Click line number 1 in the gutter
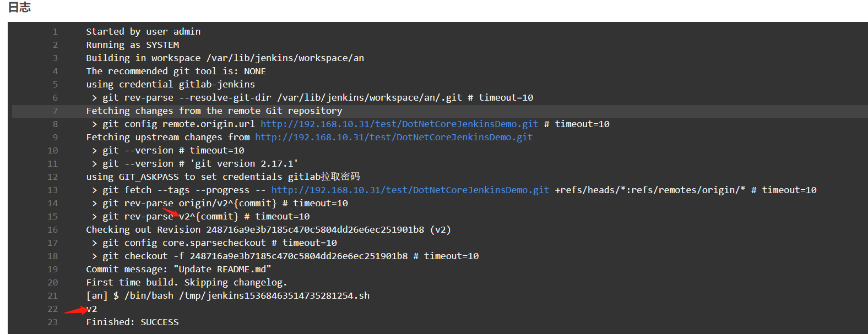Image resolution: width=868 pixels, height=335 pixels. point(55,32)
